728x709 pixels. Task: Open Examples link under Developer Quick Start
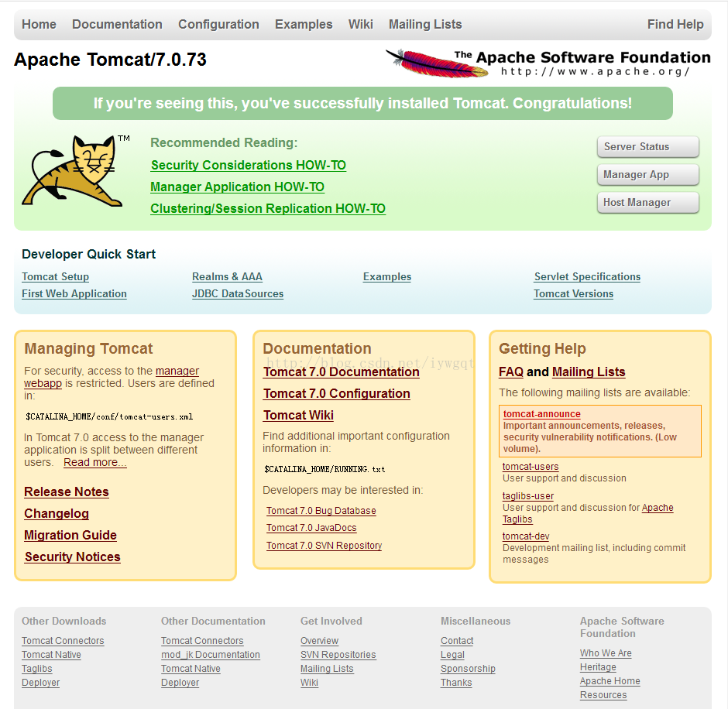[x=387, y=276]
